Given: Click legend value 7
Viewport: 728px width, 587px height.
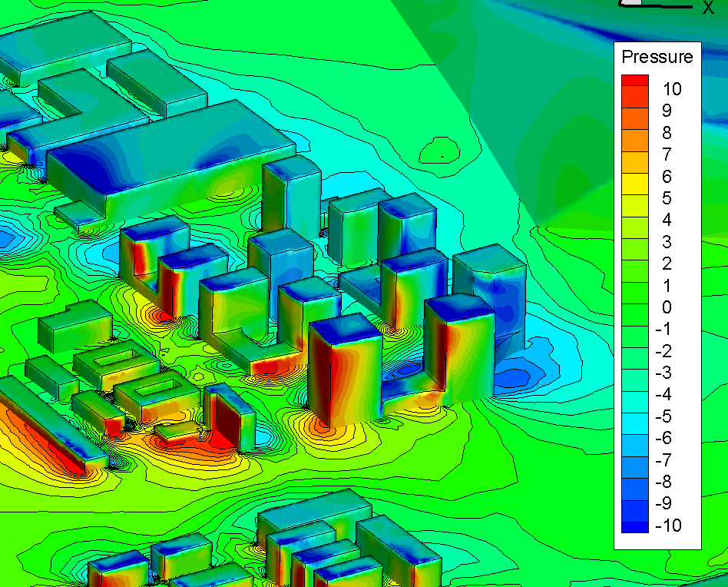Looking at the screenshot, I should pos(667,154).
